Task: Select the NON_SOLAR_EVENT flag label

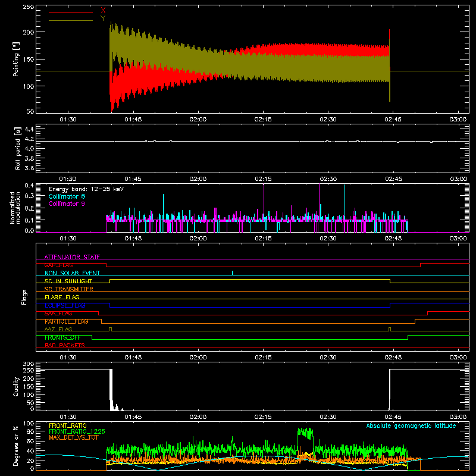Action: click(72, 273)
